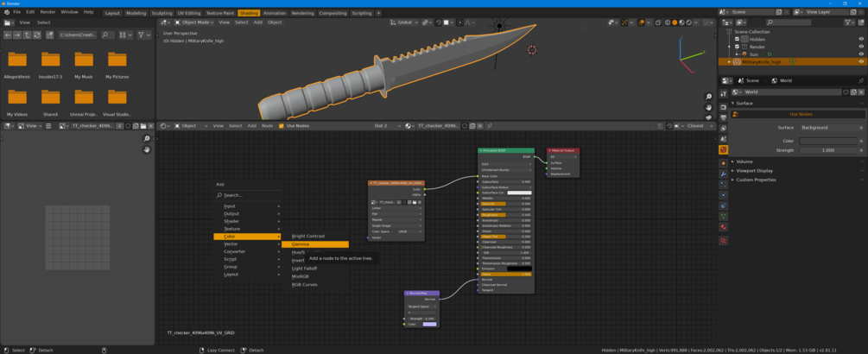
Task: Toggle the fake user shield for the World datablock
Action: (x=846, y=92)
